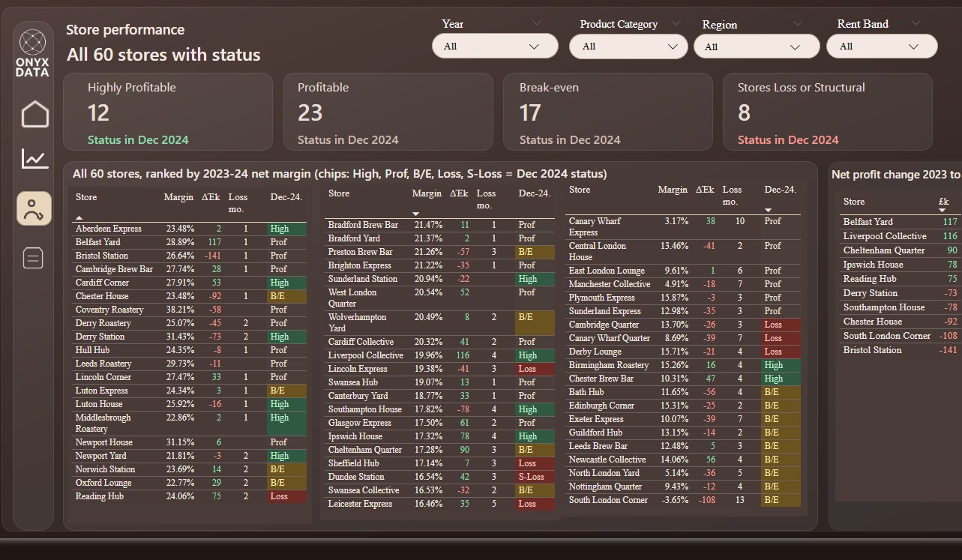Select the person-shaped store page icon in sidebar
The width and height of the screenshot is (962, 560).
(x=34, y=208)
